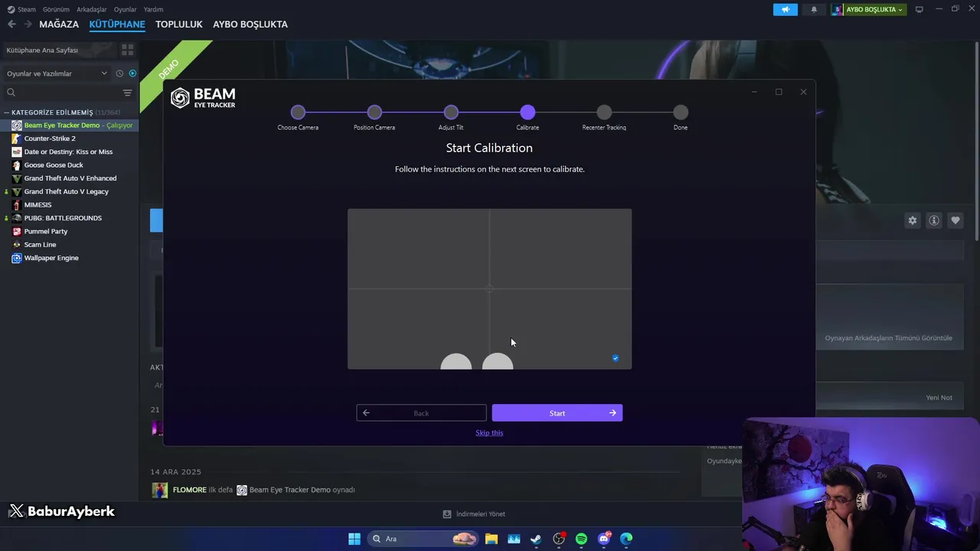This screenshot has width=980, height=551.
Task: Open the Görünüm menu
Action: point(56,9)
